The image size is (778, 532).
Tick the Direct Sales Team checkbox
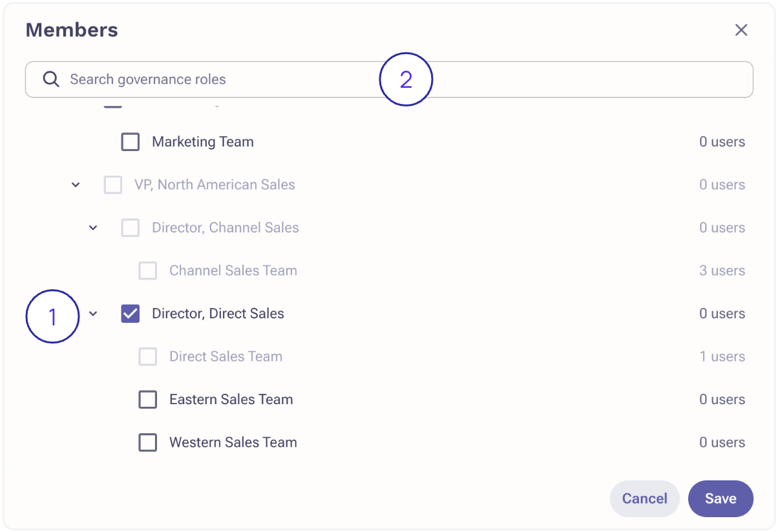click(x=148, y=356)
